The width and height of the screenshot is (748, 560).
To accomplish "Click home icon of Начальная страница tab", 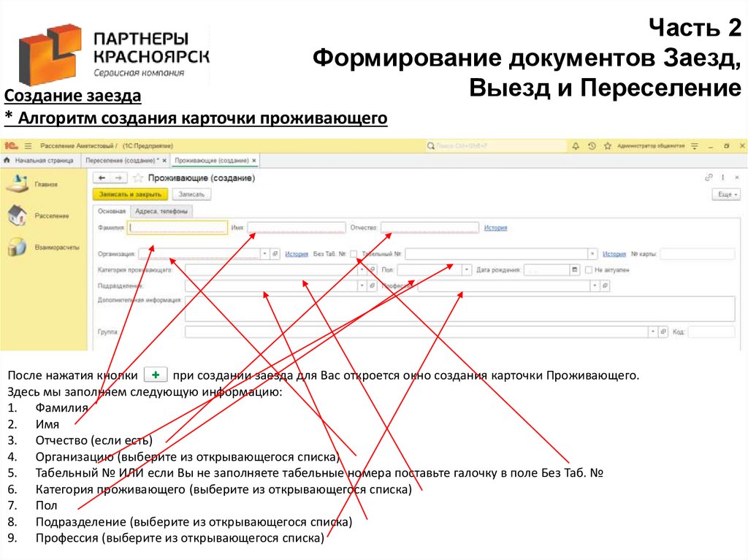I will (x=7, y=161).
